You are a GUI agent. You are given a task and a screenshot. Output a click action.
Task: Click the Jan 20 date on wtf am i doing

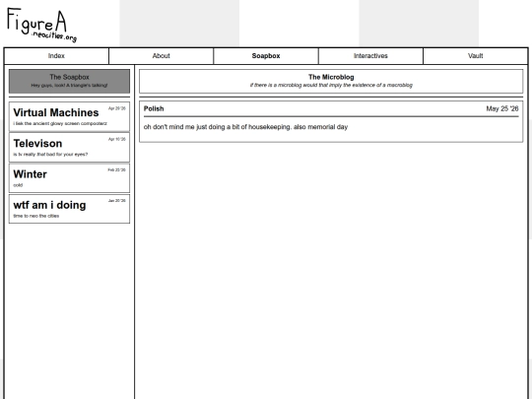(x=117, y=201)
